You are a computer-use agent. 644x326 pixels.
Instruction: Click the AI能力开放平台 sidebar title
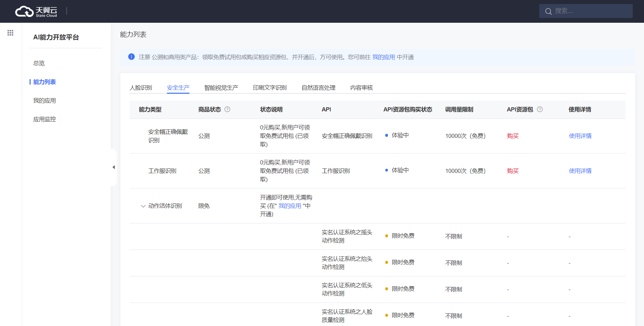(56, 37)
